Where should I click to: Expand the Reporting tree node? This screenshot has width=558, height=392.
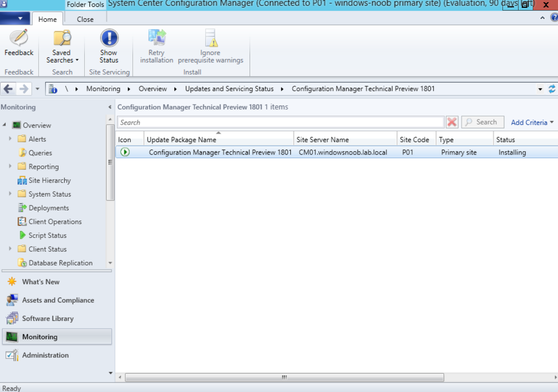point(10,166)
